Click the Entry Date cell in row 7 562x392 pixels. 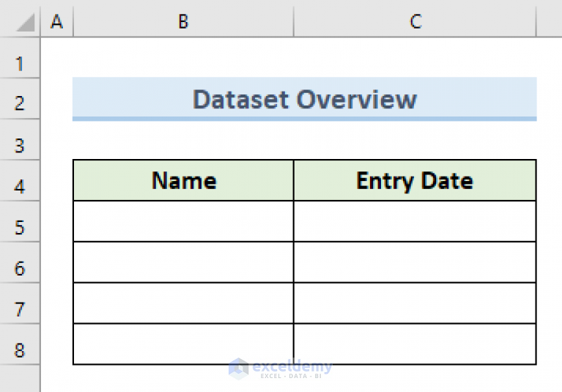point(415,303)
